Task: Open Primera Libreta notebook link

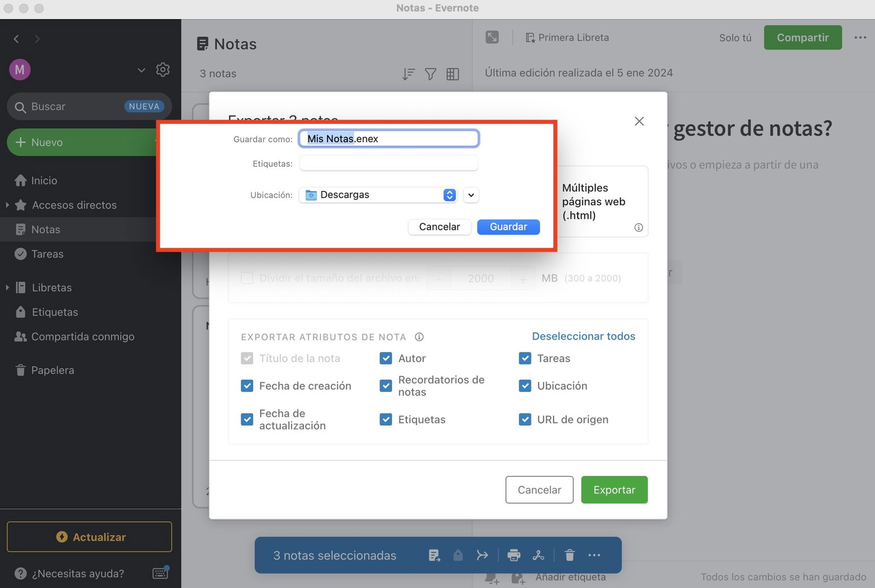Action: [567, 38]
